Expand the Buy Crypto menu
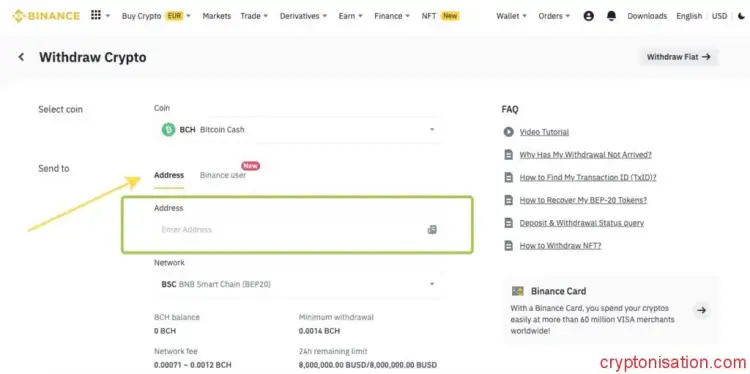This screenshot has width=750, height=374. 156,16
